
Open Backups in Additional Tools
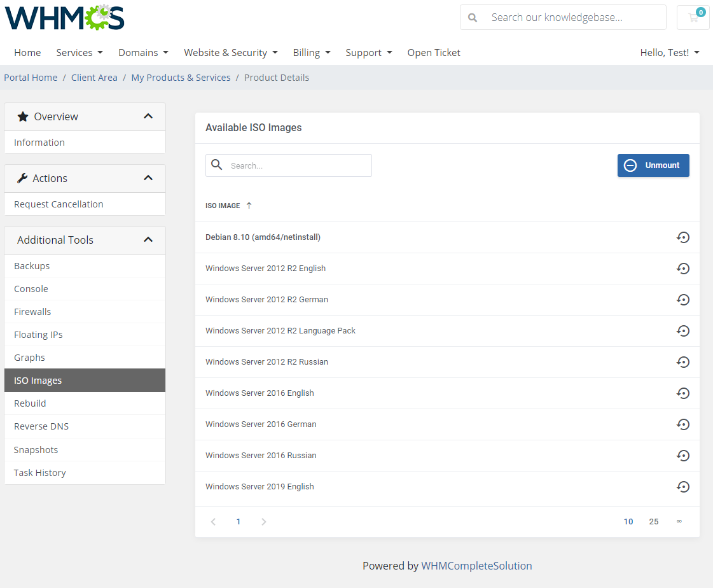pos(85,266)
